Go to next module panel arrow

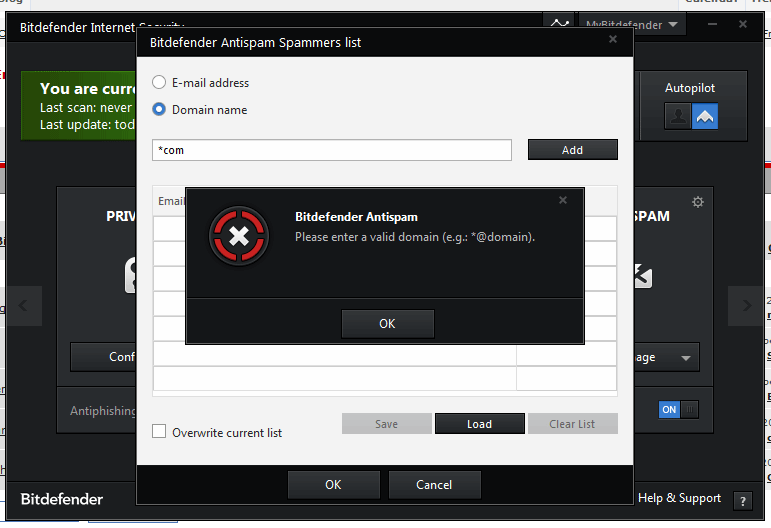[746, 306]
